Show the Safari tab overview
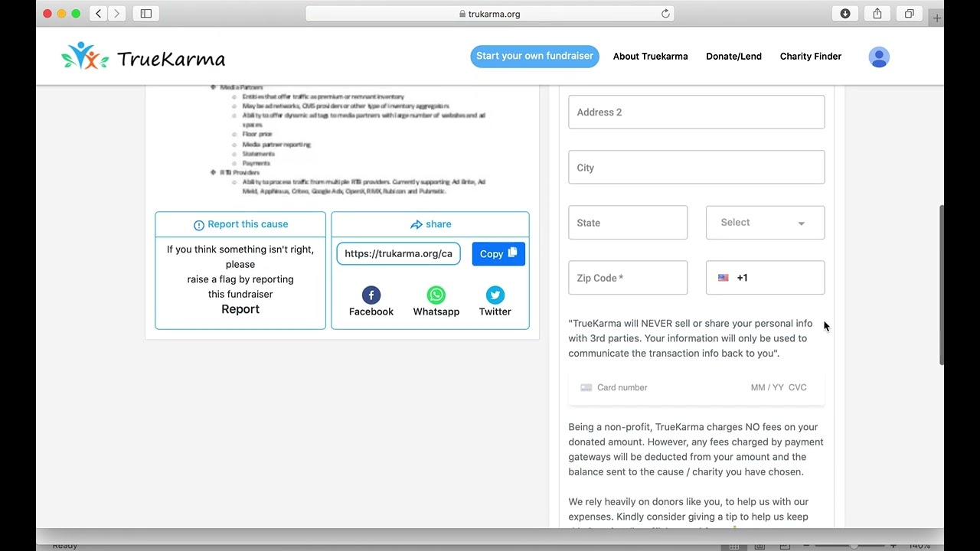Viewport: 980px width, 551px height. 910,14
